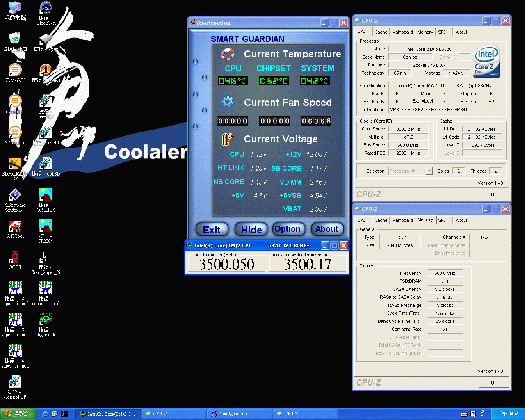Click the 'x 7.0' multiplier value
Screen dimensions: 525x420
click(408, 137)
